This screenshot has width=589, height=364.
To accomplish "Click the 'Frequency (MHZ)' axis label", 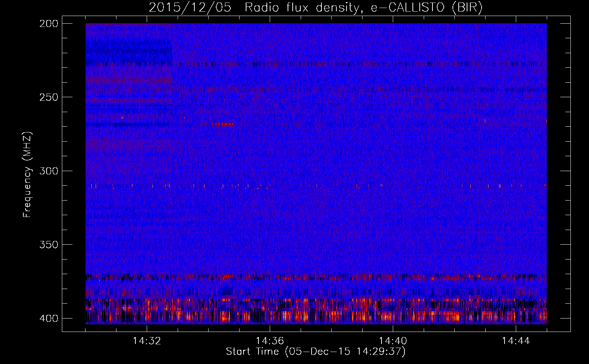I will tap(27, 175).
